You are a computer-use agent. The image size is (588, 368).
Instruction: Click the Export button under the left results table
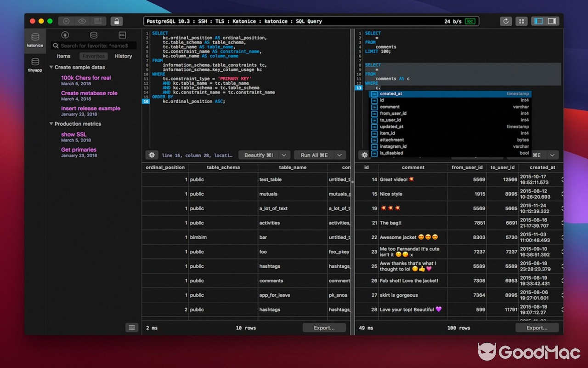coord(324,328)
